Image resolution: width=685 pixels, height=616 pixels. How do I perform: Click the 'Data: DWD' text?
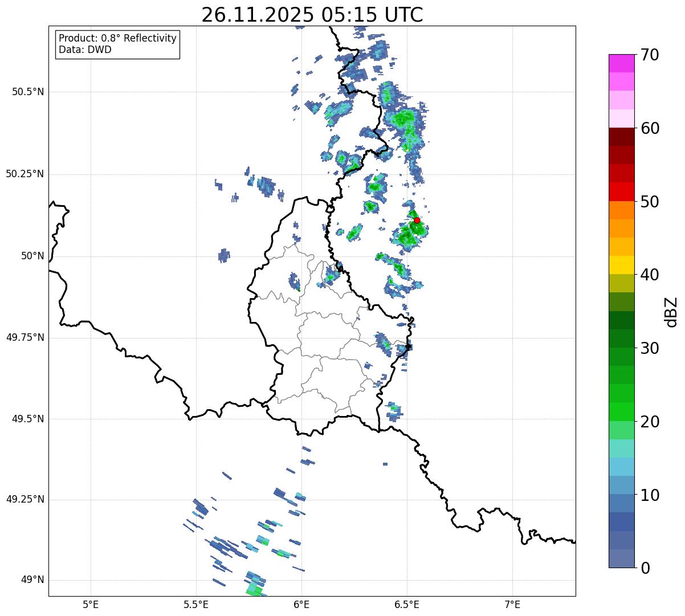click(85, 50)
